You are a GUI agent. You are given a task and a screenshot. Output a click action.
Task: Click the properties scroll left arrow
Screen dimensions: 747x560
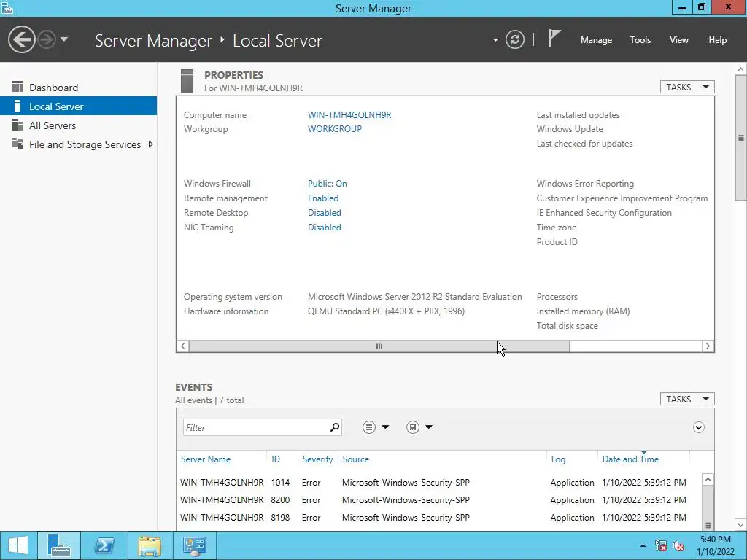click(182, 346)
